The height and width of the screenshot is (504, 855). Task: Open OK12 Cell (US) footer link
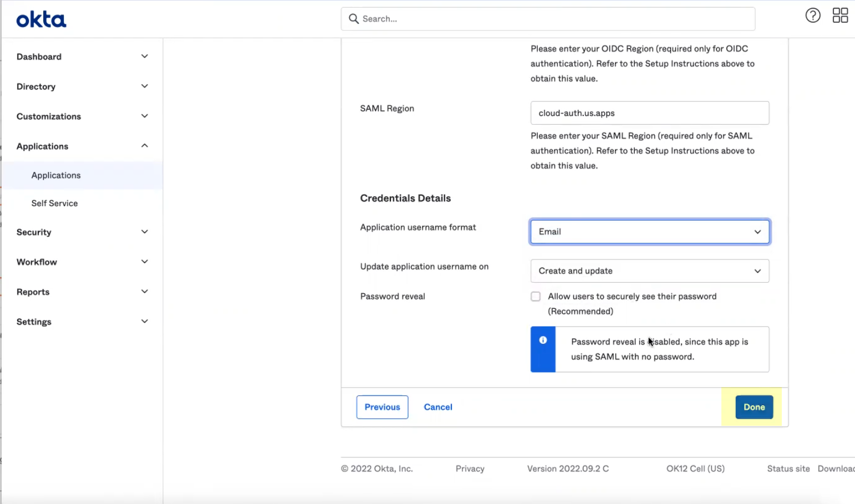tap(695, 469)
